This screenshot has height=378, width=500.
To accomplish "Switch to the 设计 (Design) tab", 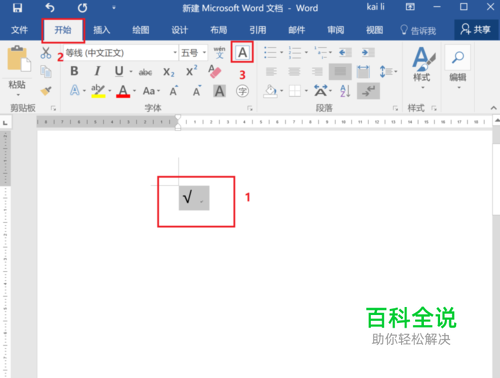I will tap(180, 30).
